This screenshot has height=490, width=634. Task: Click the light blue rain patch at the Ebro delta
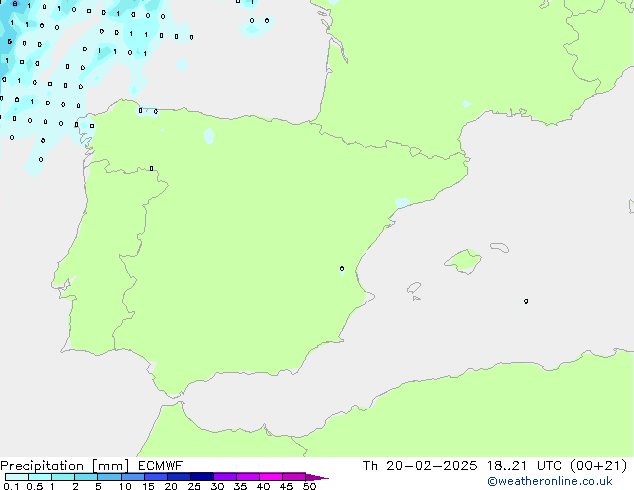click(401, 203)
